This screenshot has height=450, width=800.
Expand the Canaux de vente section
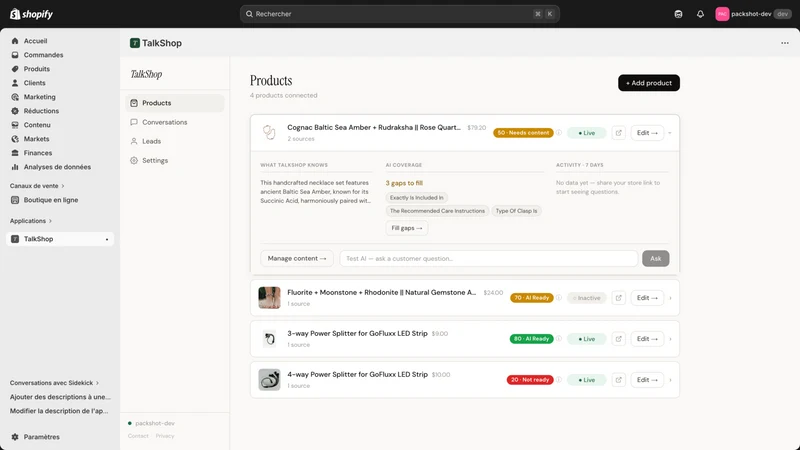[x=37, y=186]
